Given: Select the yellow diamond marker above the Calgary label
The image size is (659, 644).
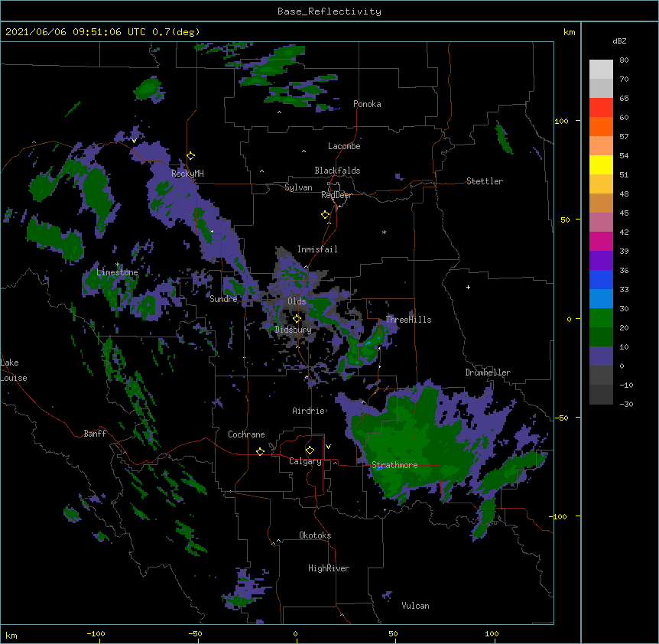Looking at the screenshot, I should [x=310, y=450].
